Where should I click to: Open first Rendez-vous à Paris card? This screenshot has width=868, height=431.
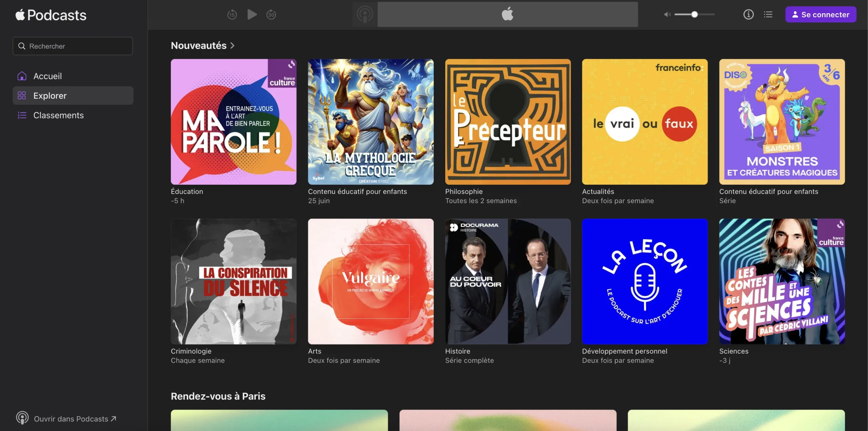[279, 420]
